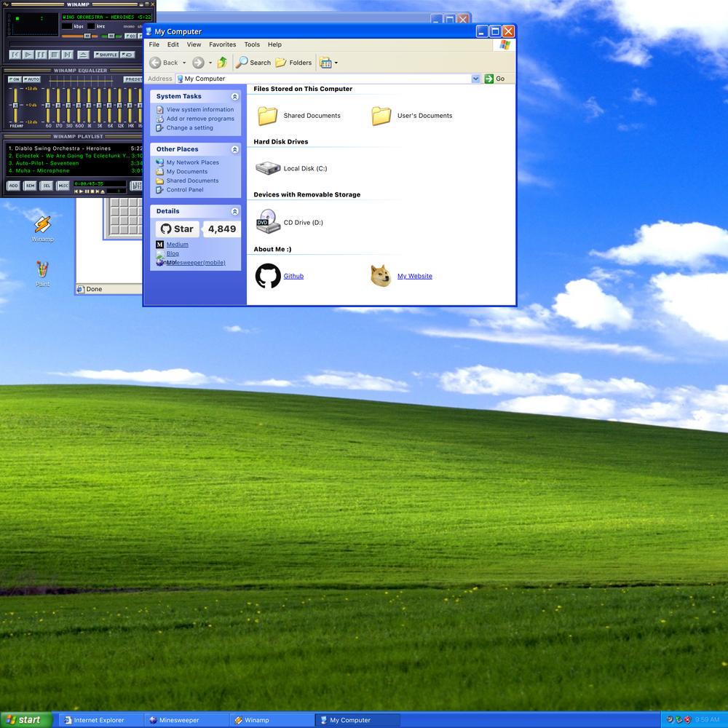
Task: Start playback with Winamp's play button
Action: 28,55
